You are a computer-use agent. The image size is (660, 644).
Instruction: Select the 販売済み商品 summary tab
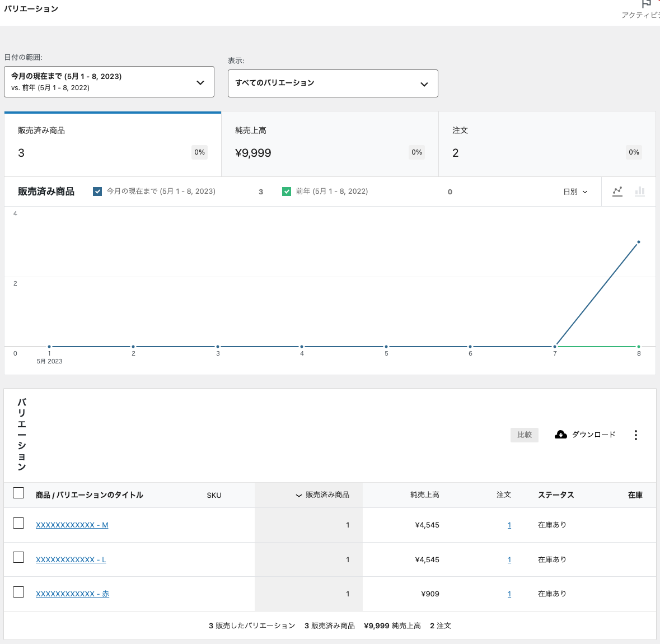point(113,144)
